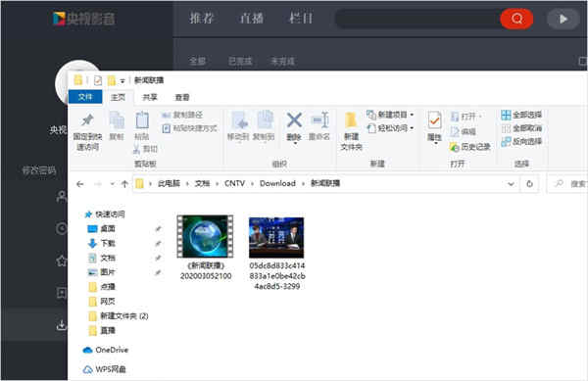Image resolution: width=588 pixels, height=381 pixels.
Task: Open the 直播 tab in CNTV player
Action: point(251,18)
